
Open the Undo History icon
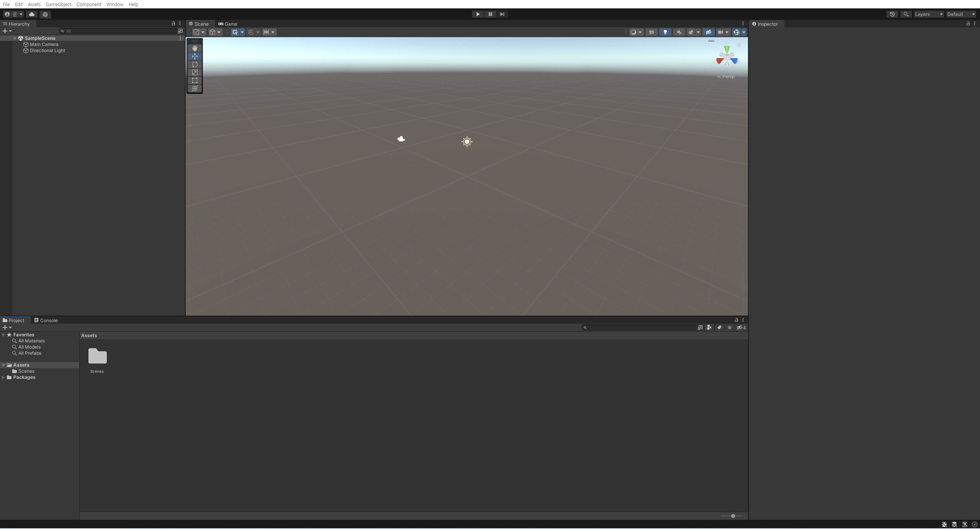(892, 14)
